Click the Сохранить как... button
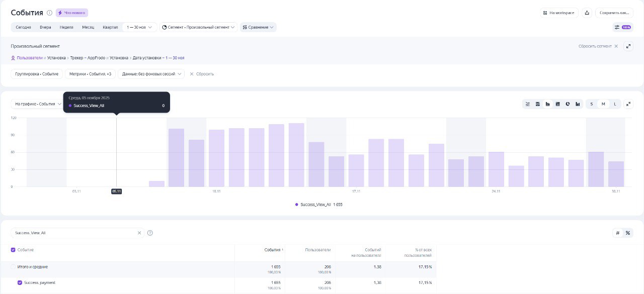This screenshot has width=644, height=294. point(614,13)
